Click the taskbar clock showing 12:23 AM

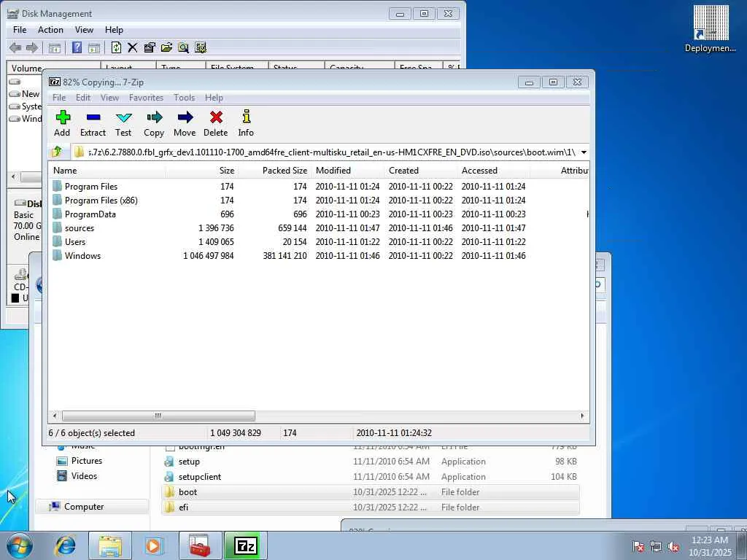(710, 546)
